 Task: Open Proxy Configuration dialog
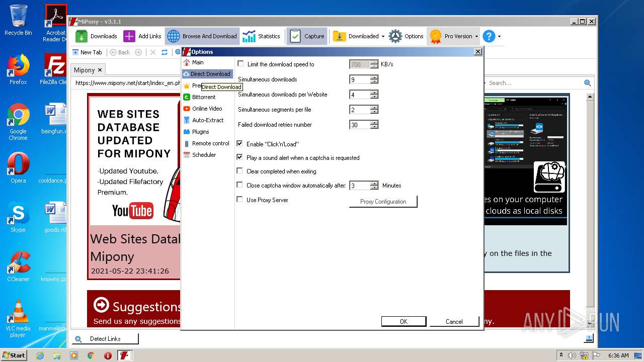click(x=383, y=202)
